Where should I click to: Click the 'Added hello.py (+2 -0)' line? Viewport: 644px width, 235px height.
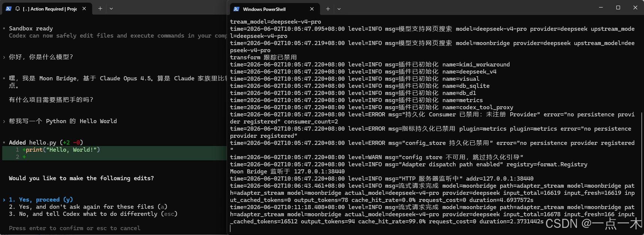[x=46, y=143]
